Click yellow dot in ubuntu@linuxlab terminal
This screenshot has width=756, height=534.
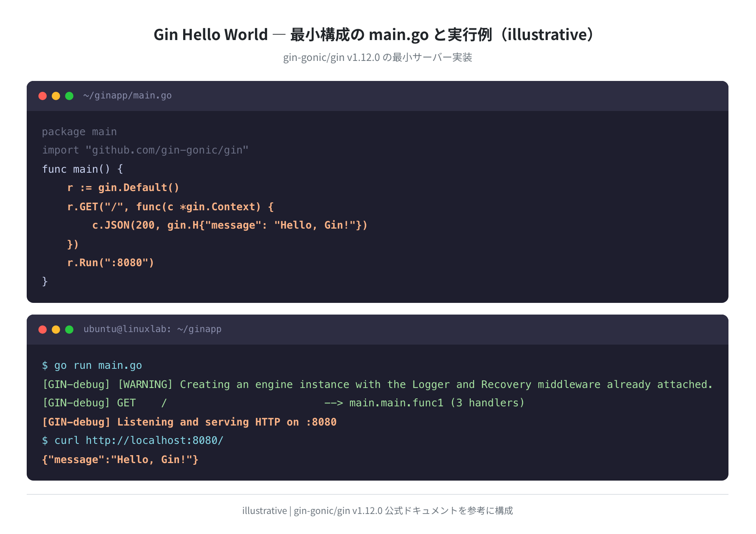pyautogui.click(x=56, y=330)
